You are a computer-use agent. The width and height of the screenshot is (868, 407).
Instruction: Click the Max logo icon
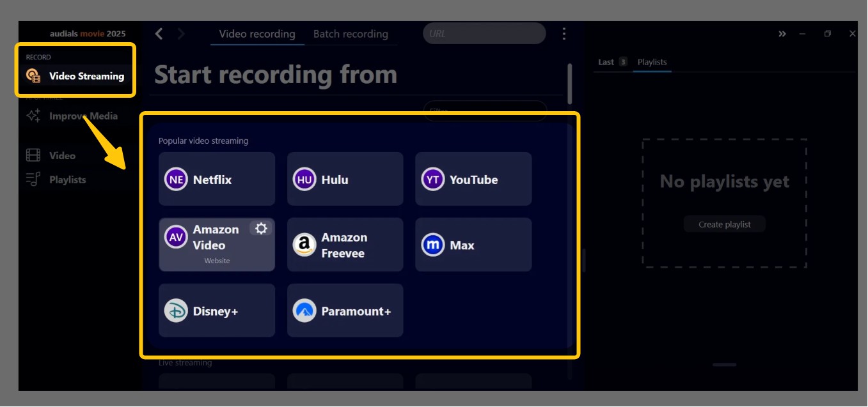[433, 245]
